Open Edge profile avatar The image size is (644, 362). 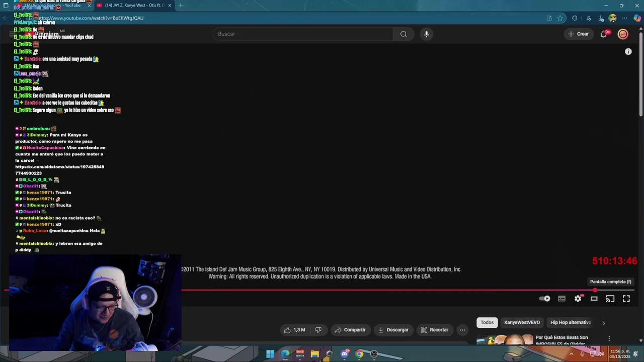pos(612,18)
